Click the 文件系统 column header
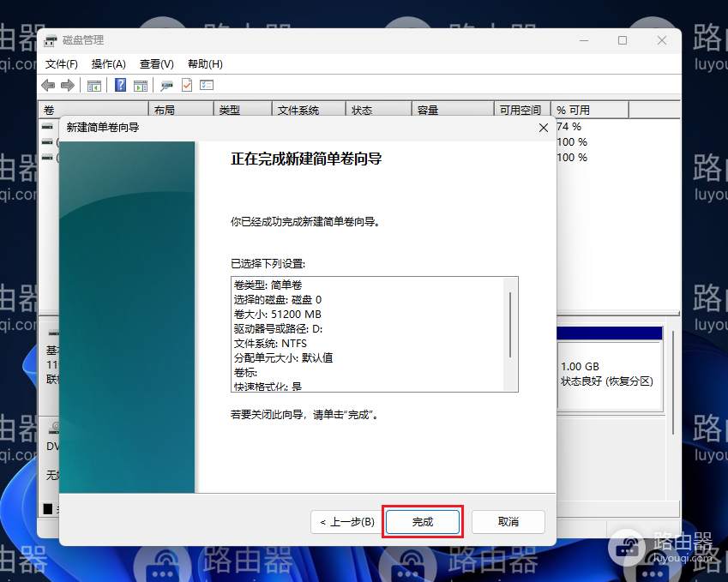728x582 pixels. [310, 110]
